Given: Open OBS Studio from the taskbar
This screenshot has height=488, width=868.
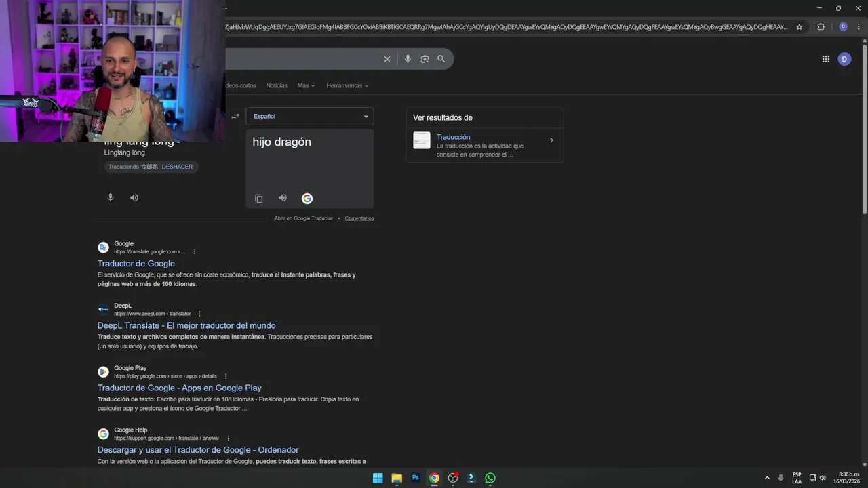Looking at the screenshot, I should 453,478.
